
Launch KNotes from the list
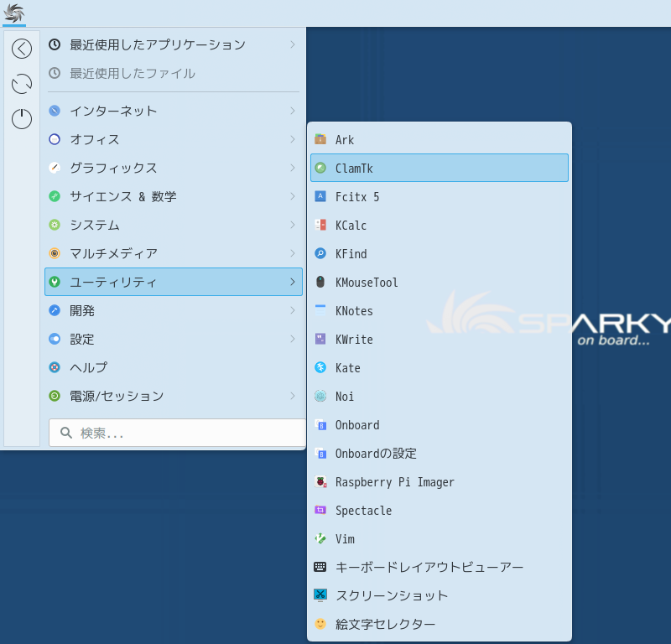click(440, 310)
